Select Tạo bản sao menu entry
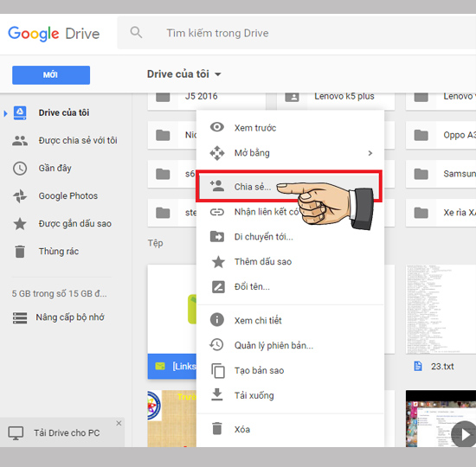476x467 pixels. [x=291, y=370]
